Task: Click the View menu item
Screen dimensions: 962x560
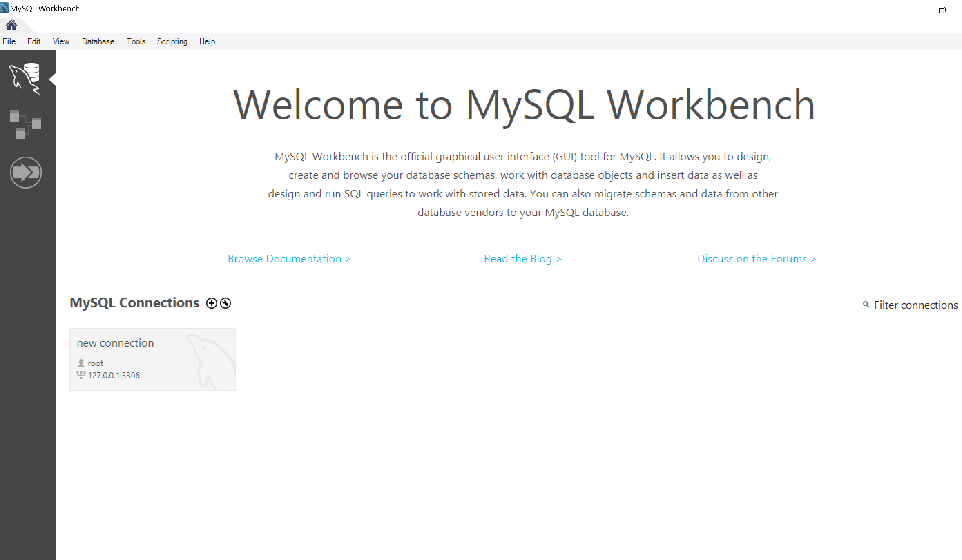Action: pos(61,41)
